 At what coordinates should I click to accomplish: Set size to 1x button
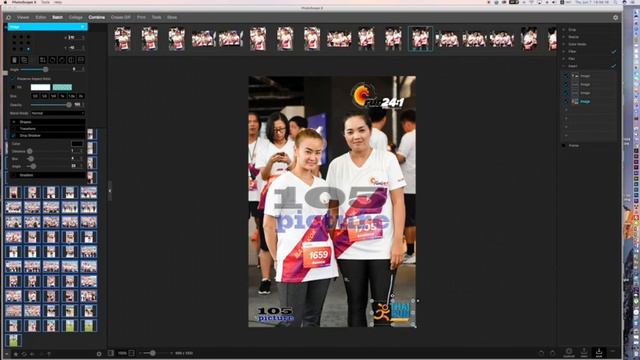pyautogui.click(x=62, y=96)
